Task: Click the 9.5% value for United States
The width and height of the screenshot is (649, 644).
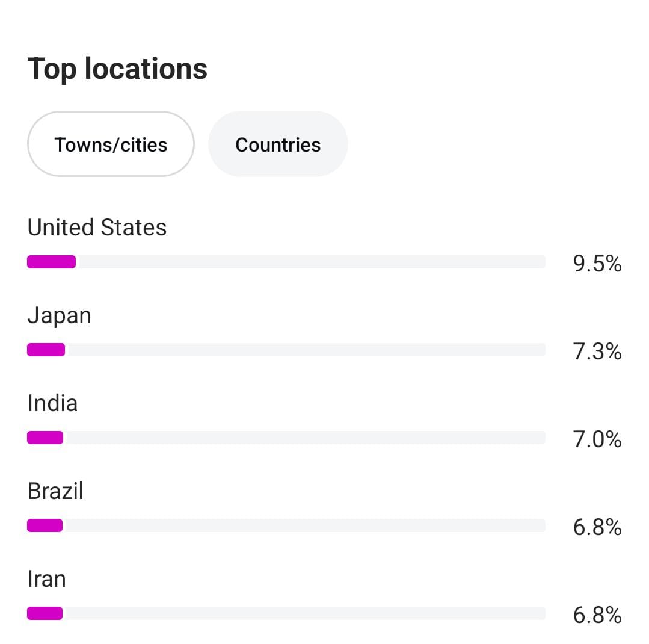Action: pyautogui.click(x=597, y=264)
